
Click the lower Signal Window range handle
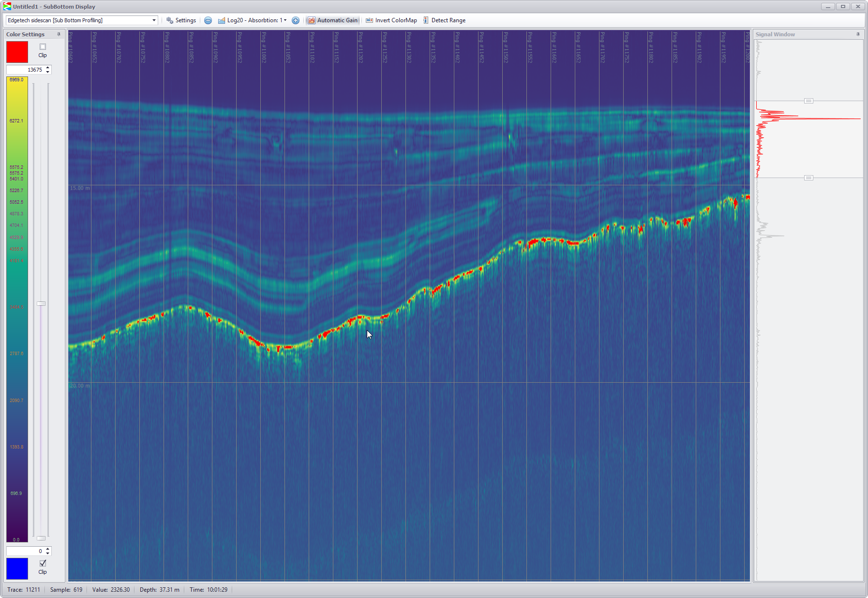808,178
